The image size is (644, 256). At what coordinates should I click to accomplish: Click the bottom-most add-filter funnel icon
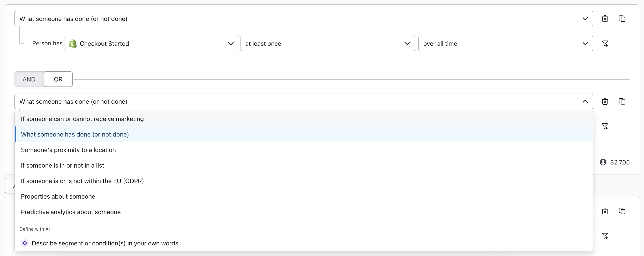(x=605, y=236)
